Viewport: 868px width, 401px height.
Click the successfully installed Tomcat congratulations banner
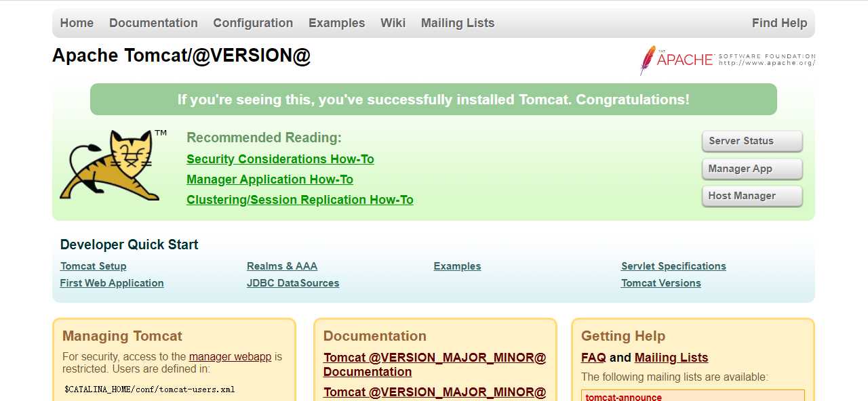tap(433, 100)
